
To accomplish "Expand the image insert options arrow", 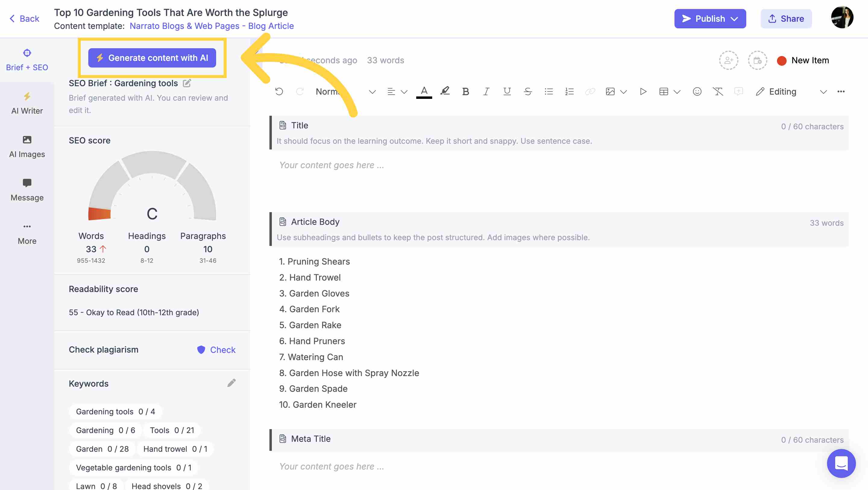I will tap(623, 92).
